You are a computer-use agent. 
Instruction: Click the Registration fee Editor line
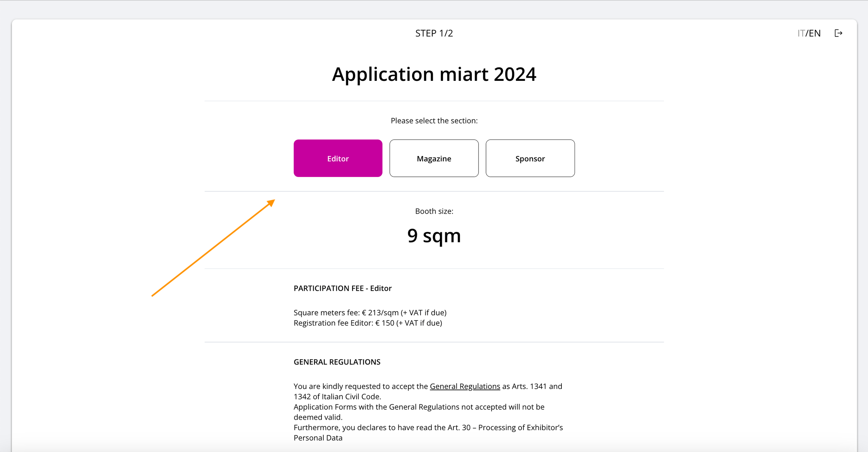(368, 323)
